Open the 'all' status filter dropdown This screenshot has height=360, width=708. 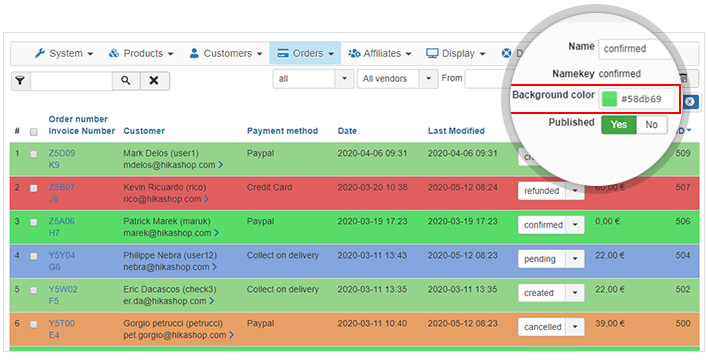pyautogui.click(x=313, y=79)
